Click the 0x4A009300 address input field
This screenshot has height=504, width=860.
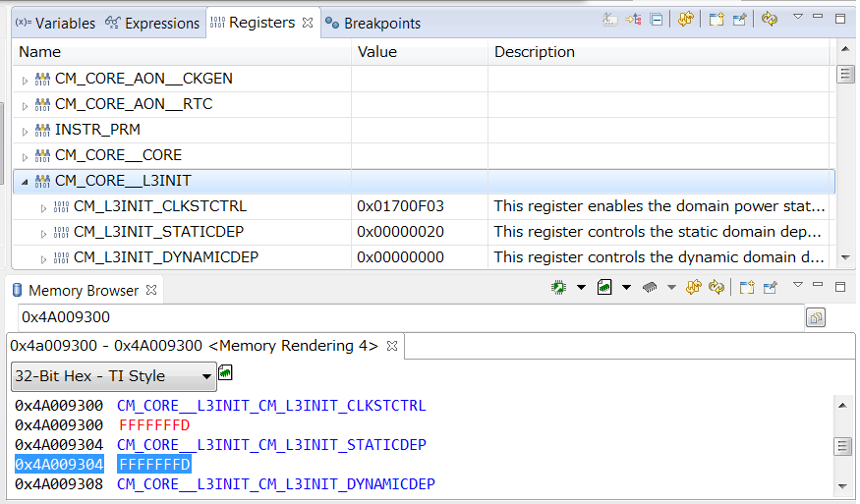[411, 317]
